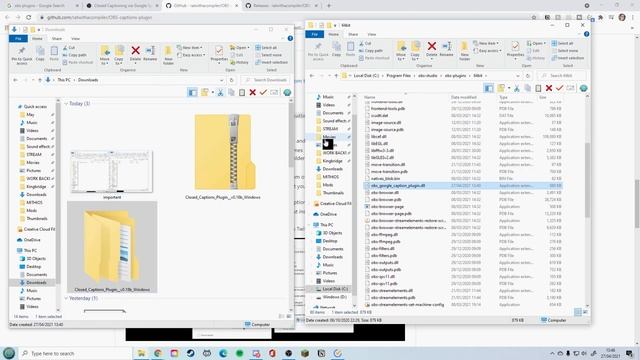Click the Copy icon in Downloads window ribbon
This screenshot has width=640, height=360.
(x=40, y=54)
